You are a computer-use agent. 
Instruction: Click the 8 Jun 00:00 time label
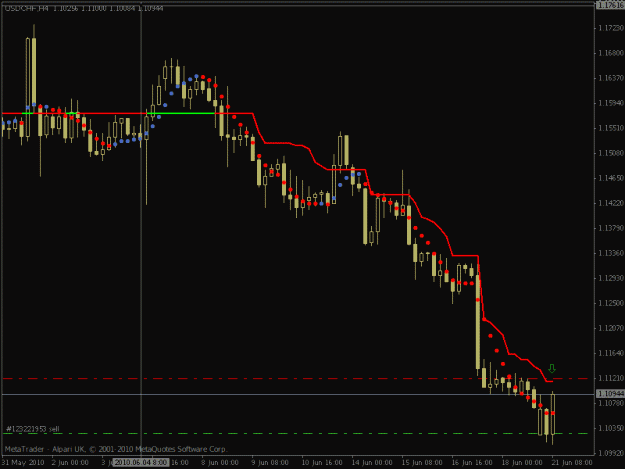tap(220, 463)
